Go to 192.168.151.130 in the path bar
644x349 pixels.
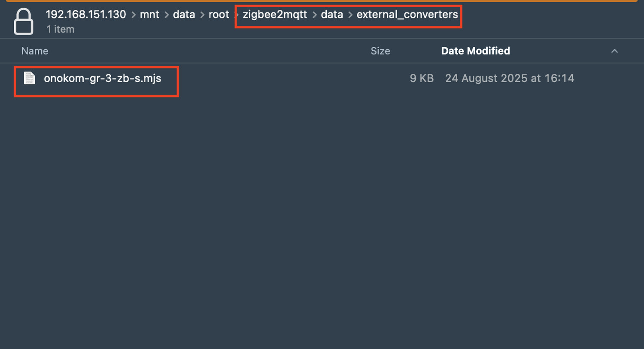click(86, 15)
